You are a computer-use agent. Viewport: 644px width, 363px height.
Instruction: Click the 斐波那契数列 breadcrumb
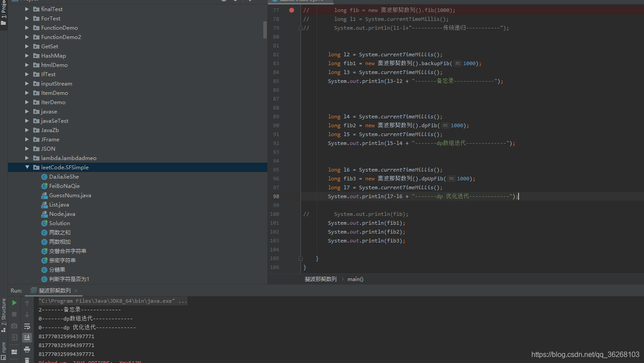[x=320, y=279]
